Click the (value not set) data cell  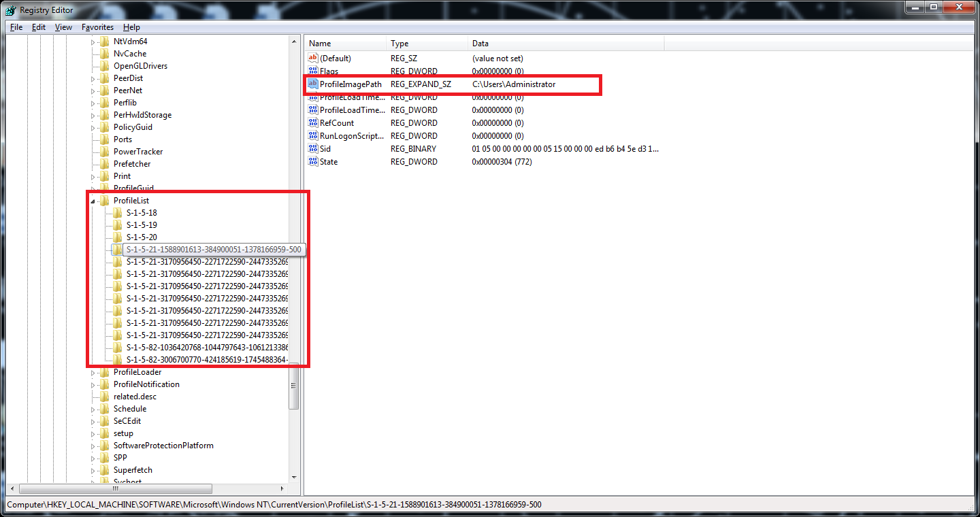[497, 59]
